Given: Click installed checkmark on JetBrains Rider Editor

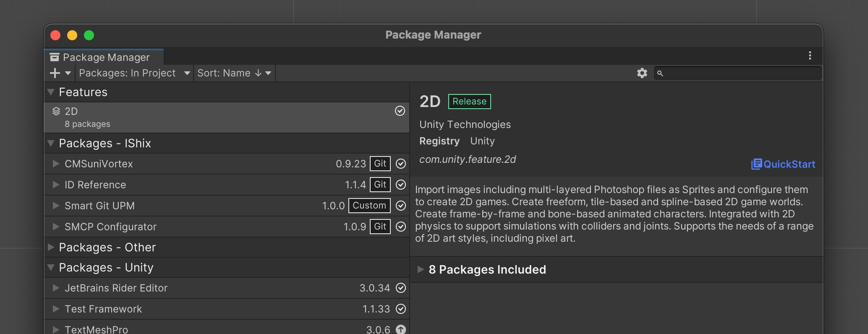Looking at the screenshot, I should [401, 288].
